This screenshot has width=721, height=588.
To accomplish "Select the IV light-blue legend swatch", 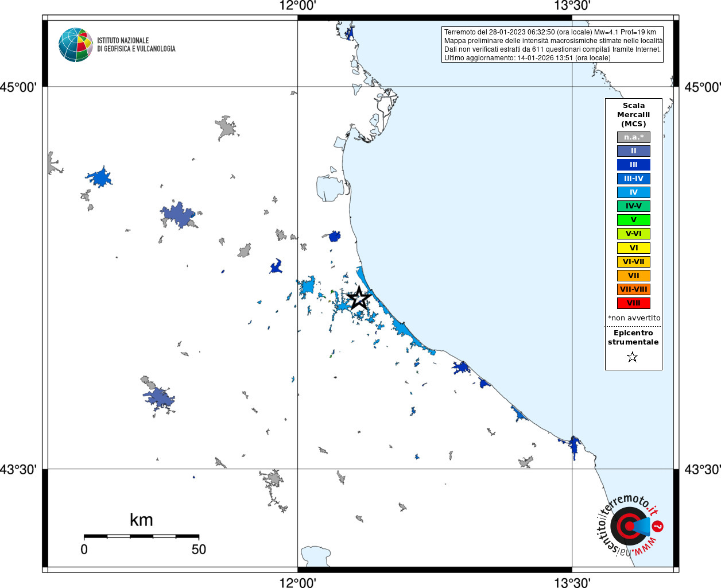I will 634,192.
